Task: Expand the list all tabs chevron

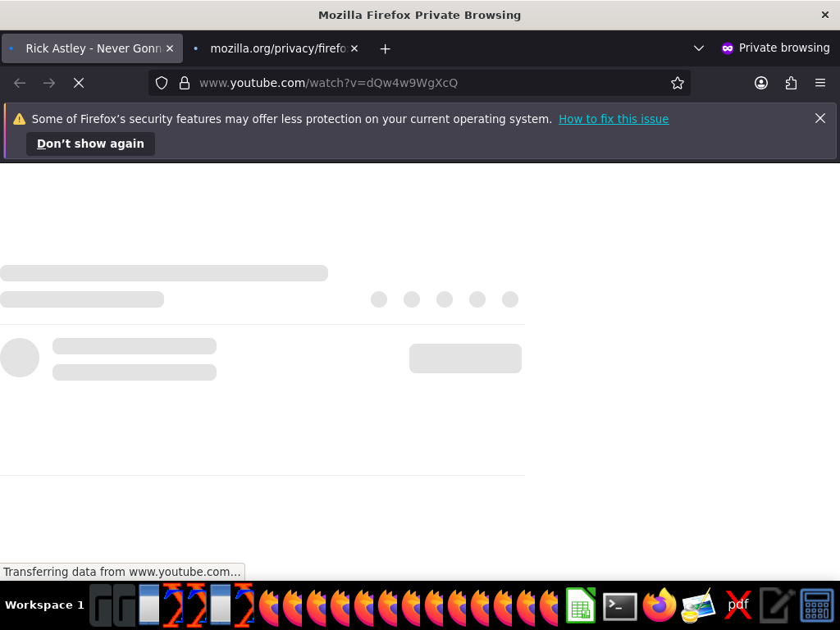Action: point(699,48)
